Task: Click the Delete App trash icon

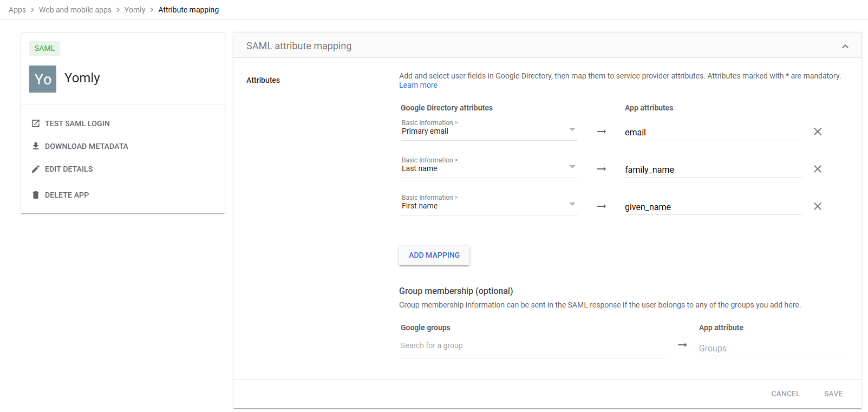Action: click(x=36, y=195)
